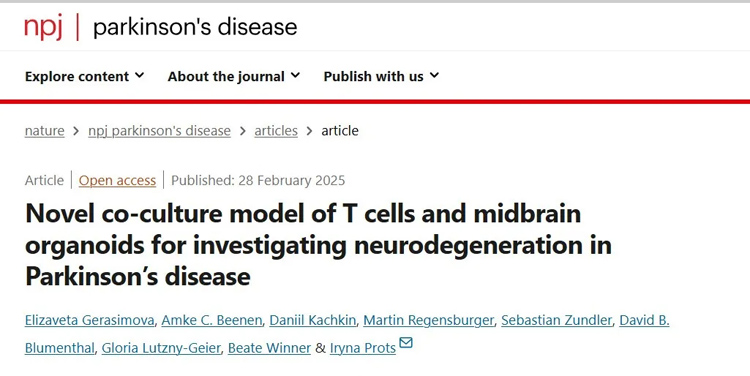
Task: Open npj parkinson's disease breadcrumb link
Action: click(x=159, y=131)
